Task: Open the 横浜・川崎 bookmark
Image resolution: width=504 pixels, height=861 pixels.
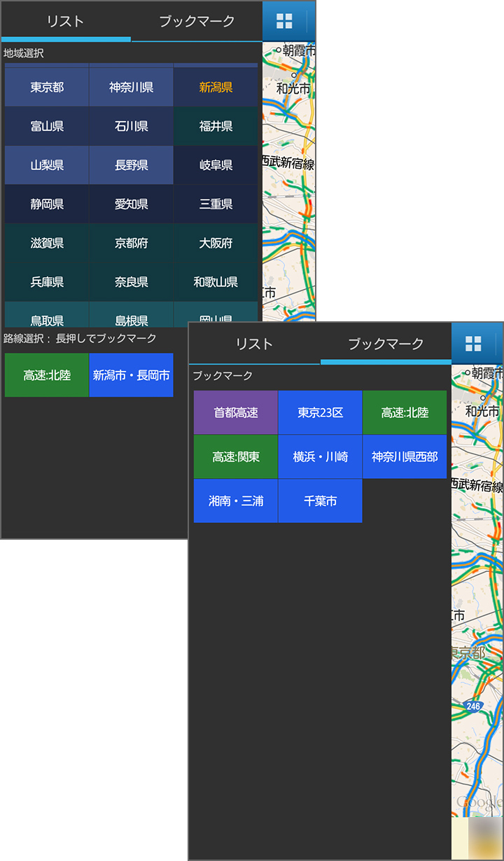Action: pyautogui.click(x=320, y=457)
